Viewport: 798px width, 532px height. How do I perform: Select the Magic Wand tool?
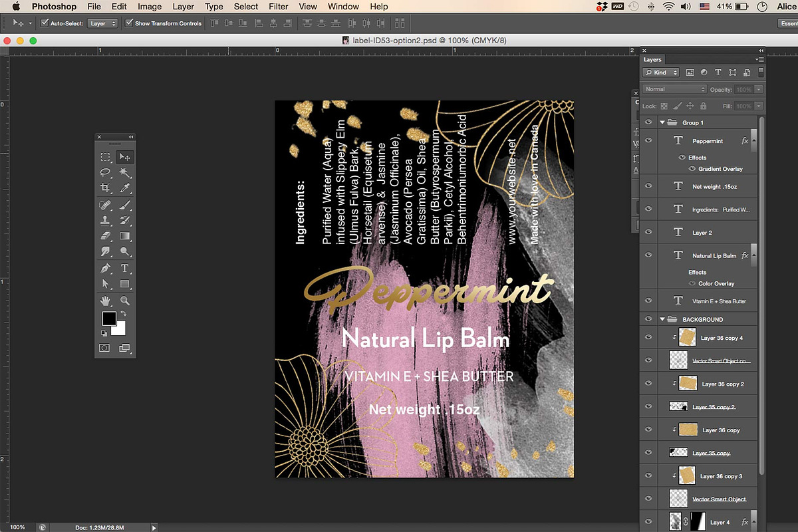coord(124,173)
